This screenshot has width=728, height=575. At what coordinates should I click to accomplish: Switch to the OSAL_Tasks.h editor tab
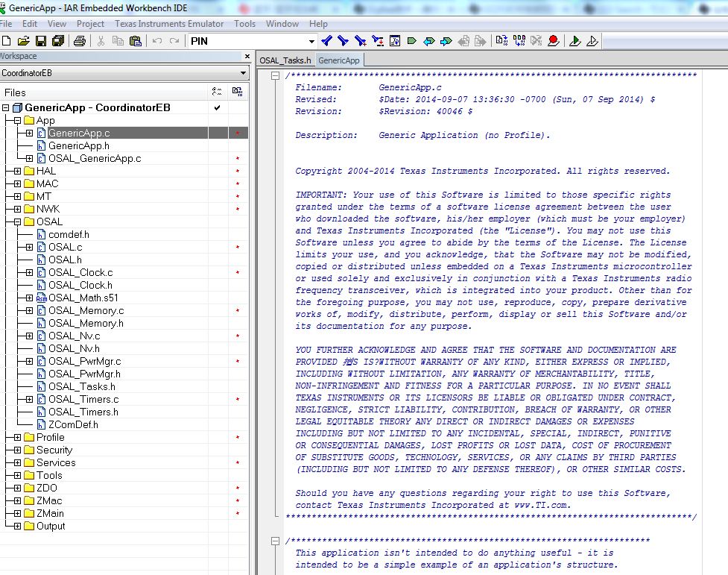pos(285,60)
